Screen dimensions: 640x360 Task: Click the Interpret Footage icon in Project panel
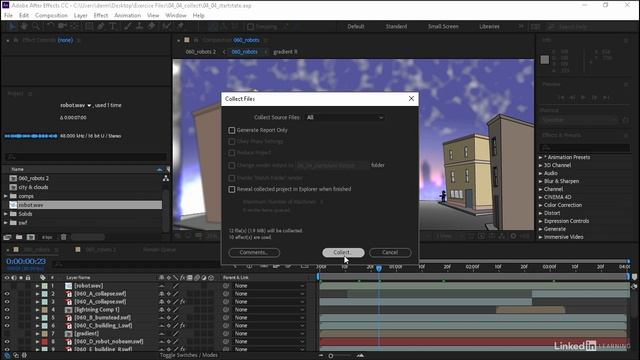tap(7, 237)
